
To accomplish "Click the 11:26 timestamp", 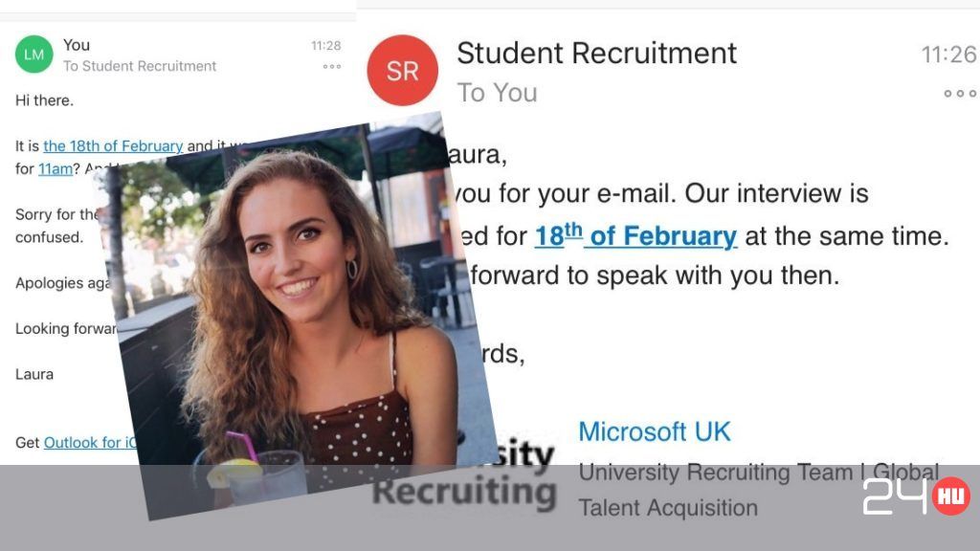I will pos(948,55).
